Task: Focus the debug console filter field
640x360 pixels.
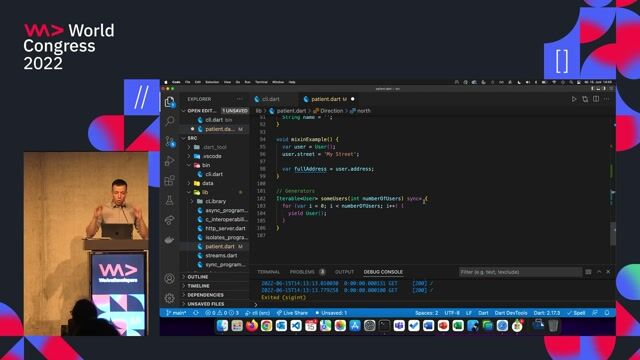Action: pos(520,272)
